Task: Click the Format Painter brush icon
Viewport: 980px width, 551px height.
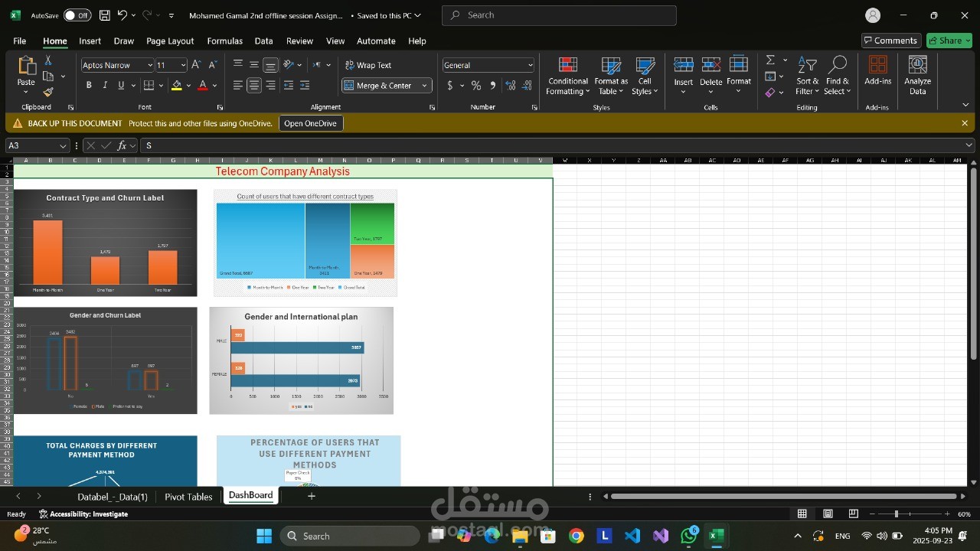Action: tap(48, 92)
